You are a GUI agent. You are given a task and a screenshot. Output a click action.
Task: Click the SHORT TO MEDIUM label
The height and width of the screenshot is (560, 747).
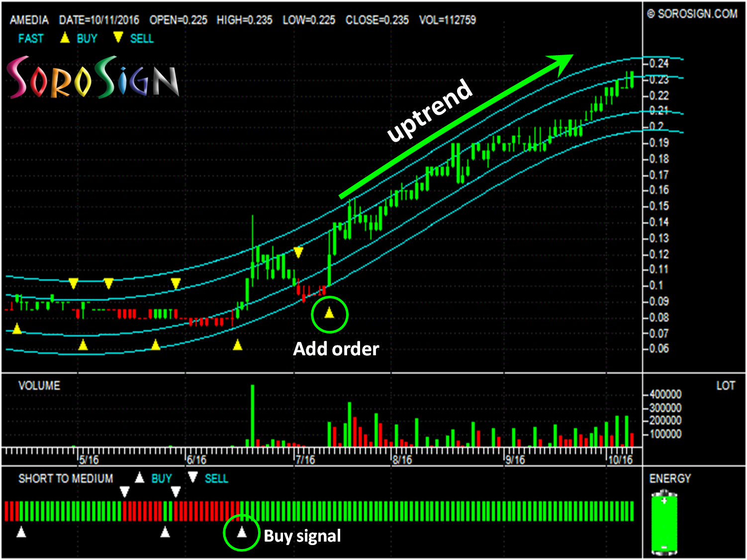66,479
